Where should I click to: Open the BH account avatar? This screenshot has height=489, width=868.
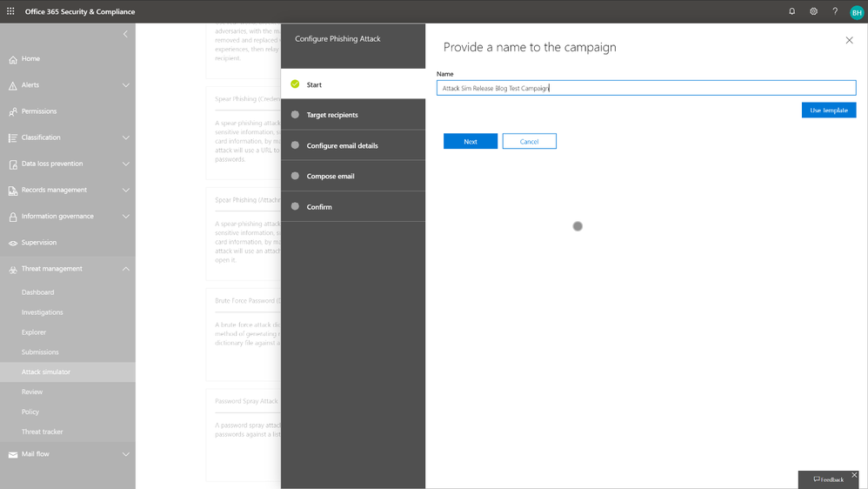[857, 12]
